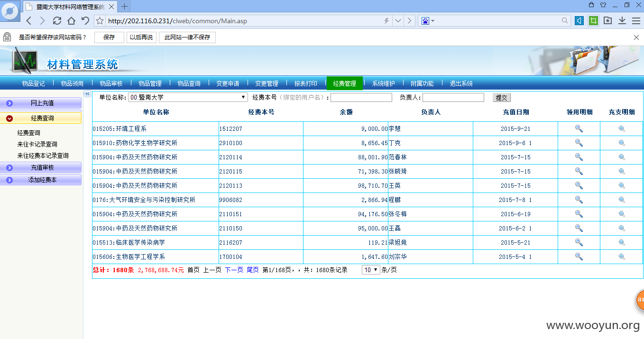View recharge details for account 2910100
The width and height of the screenshot is (644, 339).
(x=622, y=143)
